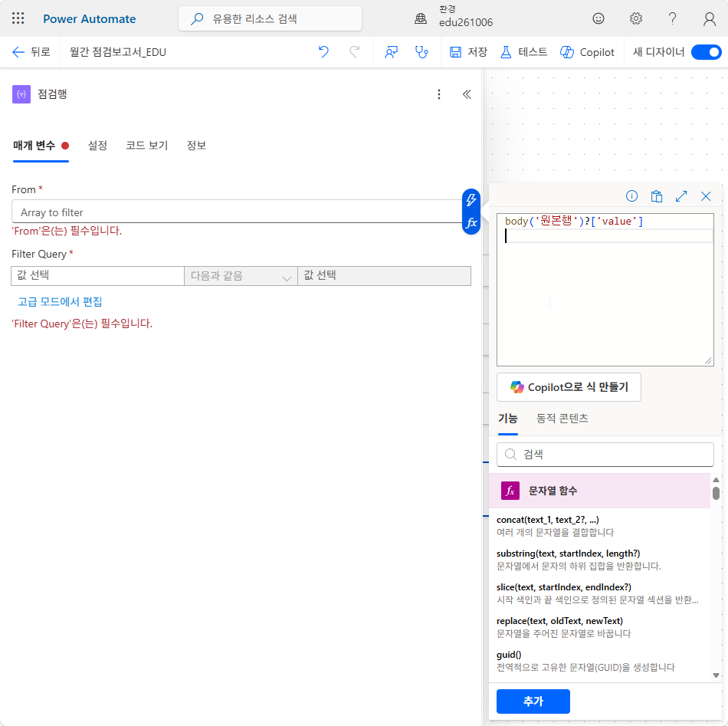This screenshot has width=728, height=726.
Task: Click the edu261006 environment name
Action: [466, 22]
